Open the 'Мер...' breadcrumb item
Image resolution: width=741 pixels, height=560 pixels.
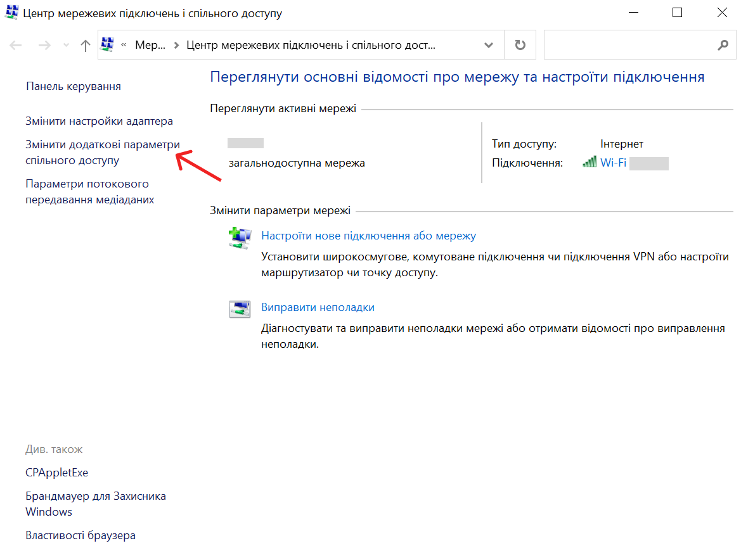pos(150,46)
